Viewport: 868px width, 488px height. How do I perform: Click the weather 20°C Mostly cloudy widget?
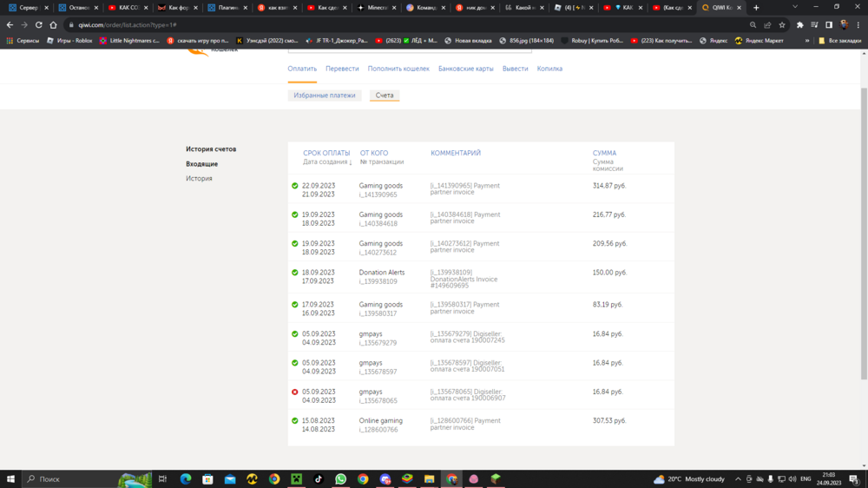click(x=689, y=479)
